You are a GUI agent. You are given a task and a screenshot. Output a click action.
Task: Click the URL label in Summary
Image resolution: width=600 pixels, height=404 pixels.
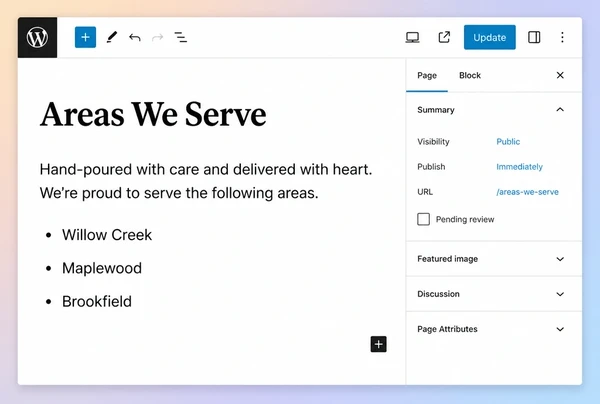425,192
